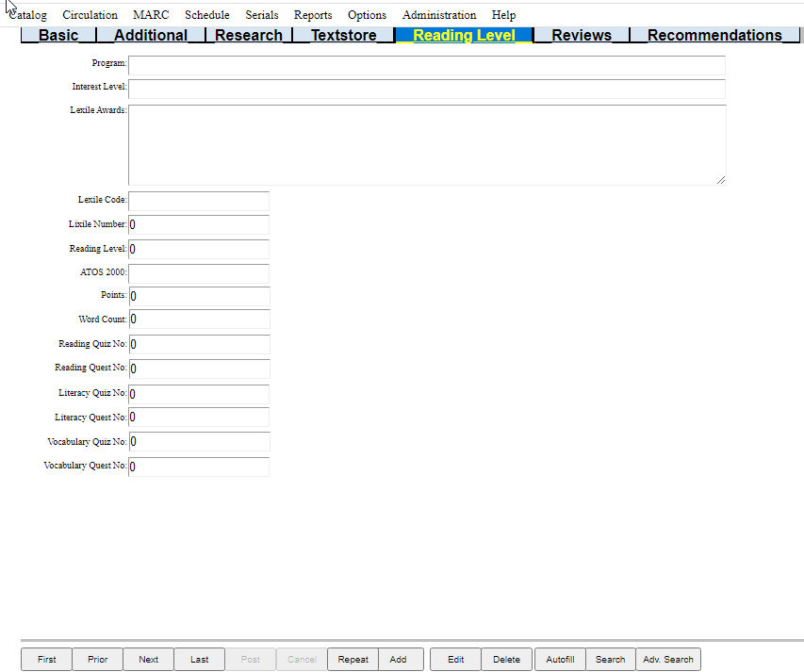Image resolution: width=804 pixels, height=672 pixels.
Task: Open the Reviews tab
Action: pos(582,36)
